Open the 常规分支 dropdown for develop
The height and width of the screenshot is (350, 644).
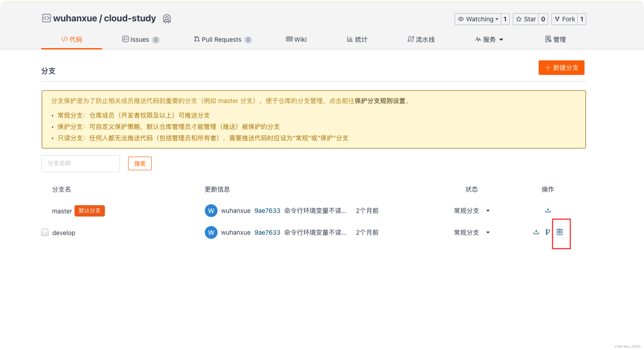click(x=488, y=233)
